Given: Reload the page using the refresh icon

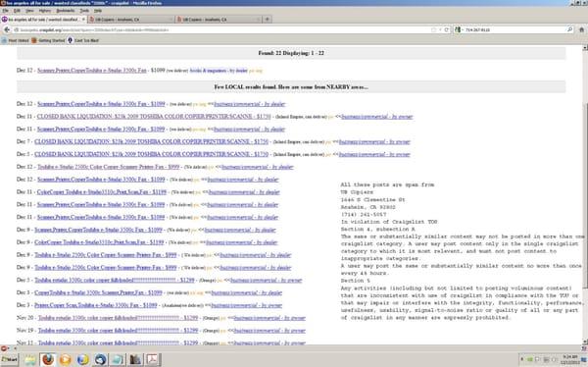Looking at the screenshot, I should (x=446, y=29).
